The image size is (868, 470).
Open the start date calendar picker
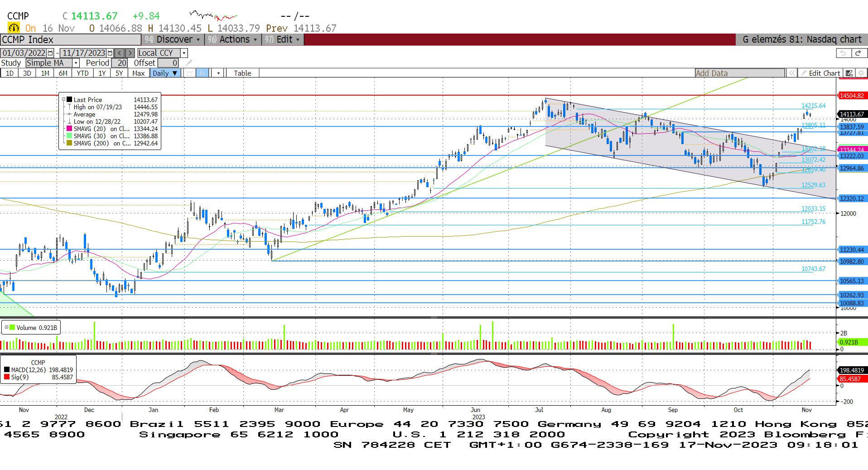coord(51,53)
